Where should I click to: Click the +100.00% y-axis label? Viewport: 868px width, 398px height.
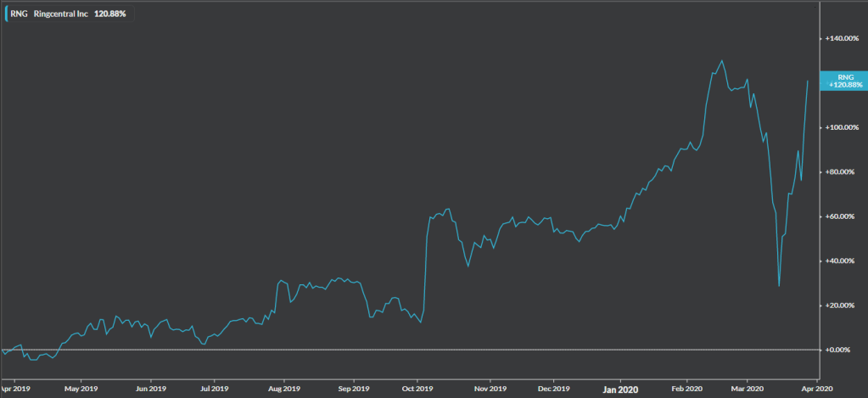842,127
